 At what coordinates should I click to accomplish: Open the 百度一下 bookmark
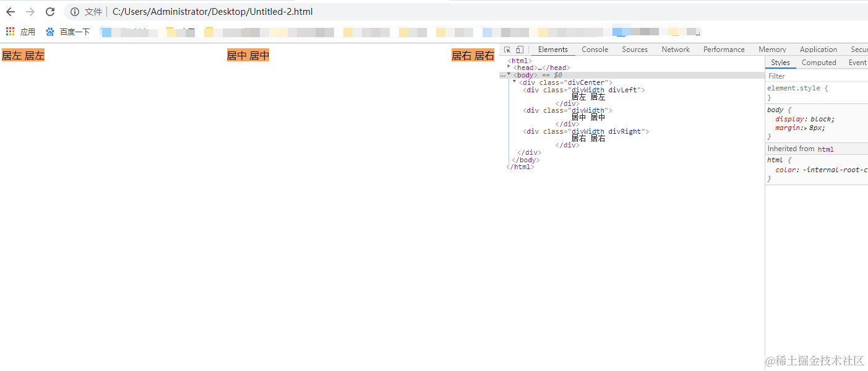click(x=68, y=32)
